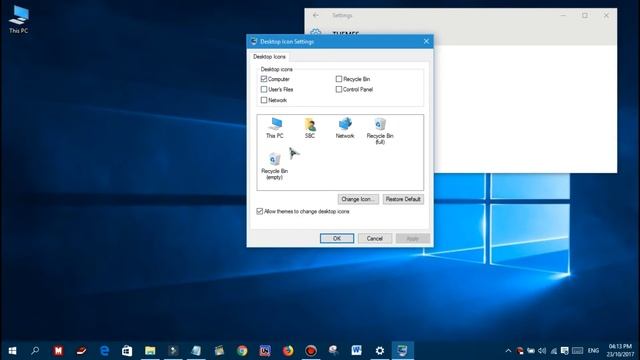Go back in the Settings window
The height and width of the screenshot is (360, 640).
pos(316,15)
